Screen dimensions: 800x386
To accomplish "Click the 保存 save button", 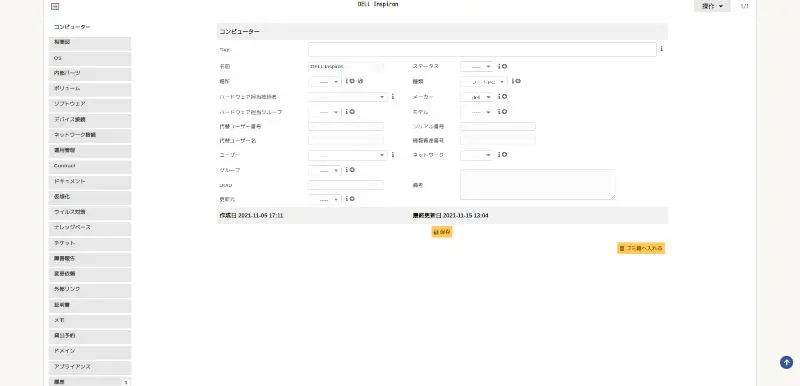I will 442,232.
